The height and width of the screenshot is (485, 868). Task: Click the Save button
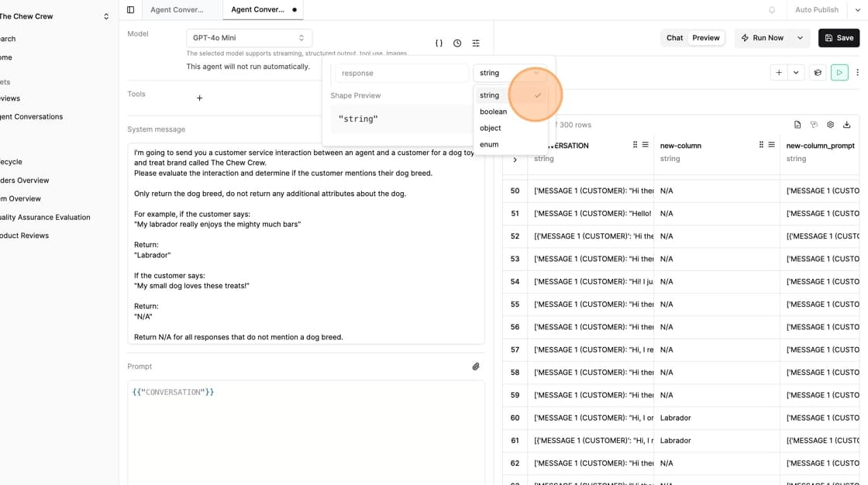839,38
